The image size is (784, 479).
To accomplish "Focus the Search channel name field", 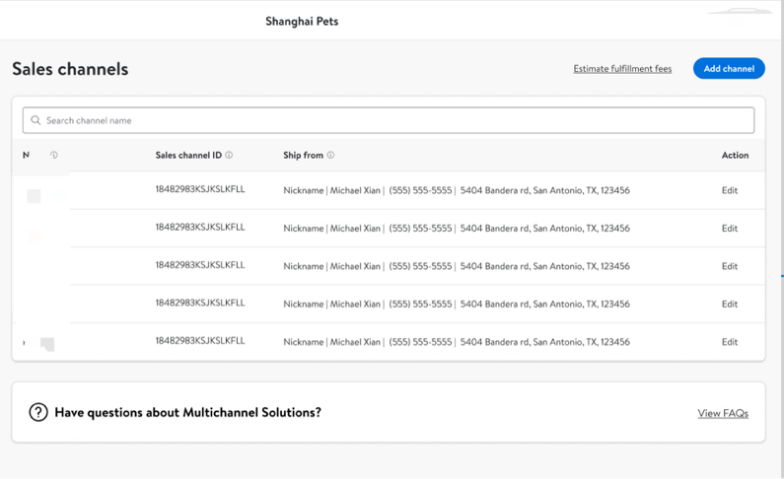I will pos(390,121).
